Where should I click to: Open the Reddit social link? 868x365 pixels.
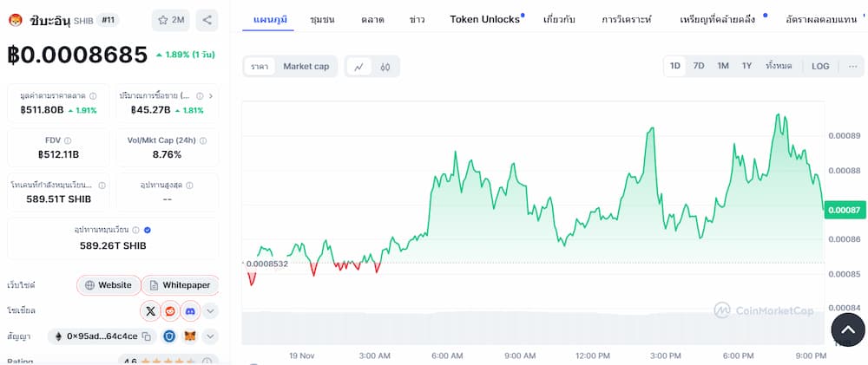(170, 311)
